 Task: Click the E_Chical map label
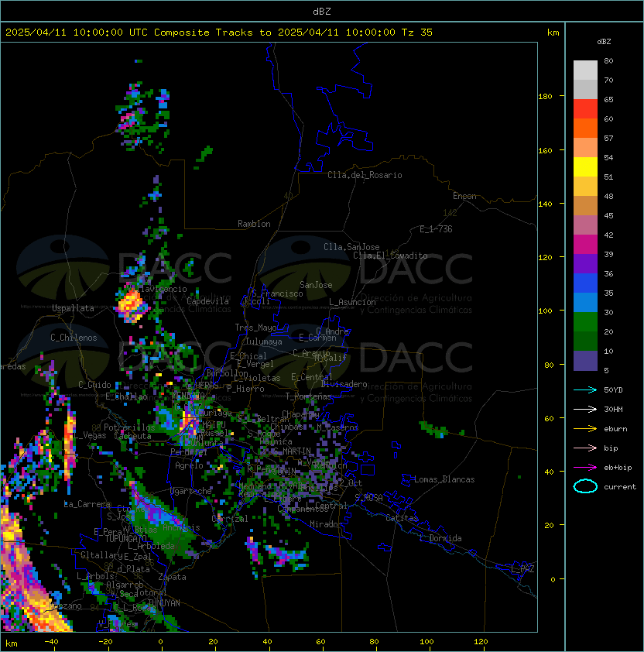pos(248,356)
